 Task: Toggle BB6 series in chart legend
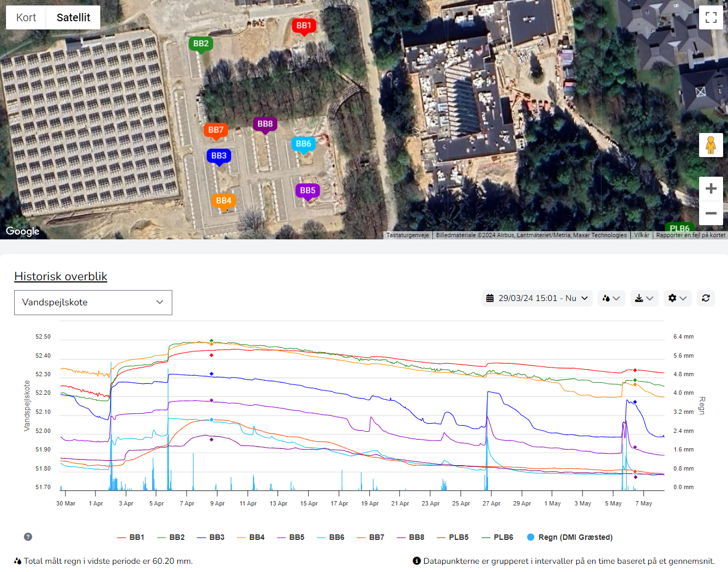[x=331, y=538]
